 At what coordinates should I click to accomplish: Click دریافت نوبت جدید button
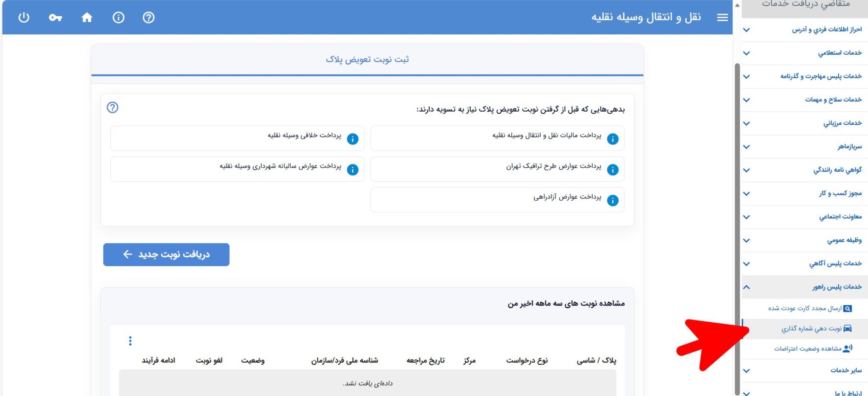tap(166, 255)
